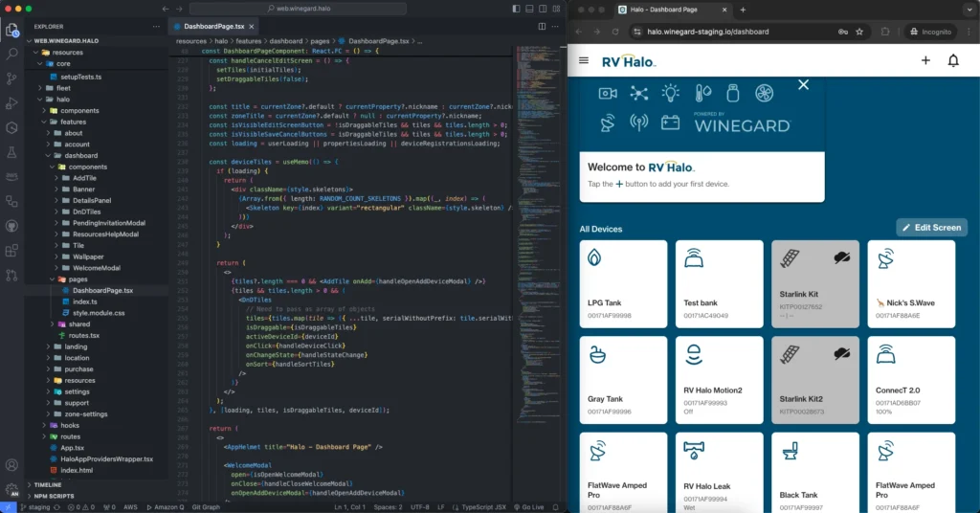Open the LPG Tank device tile

point(623,283)
